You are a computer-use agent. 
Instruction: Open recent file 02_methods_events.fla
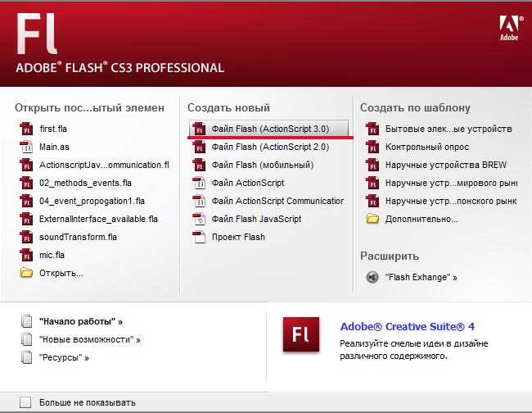tap(85, 183)
